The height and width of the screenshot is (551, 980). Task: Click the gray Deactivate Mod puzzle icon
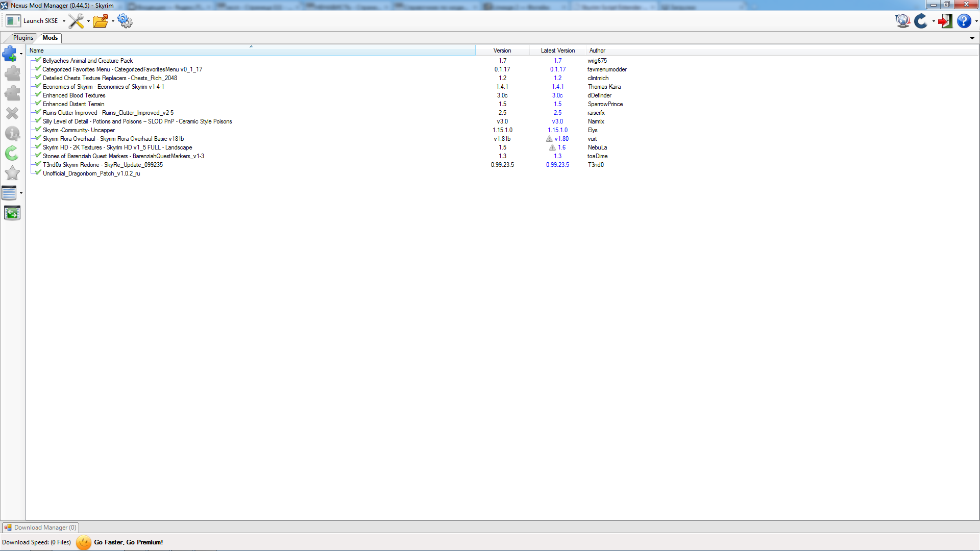point(12,93)
